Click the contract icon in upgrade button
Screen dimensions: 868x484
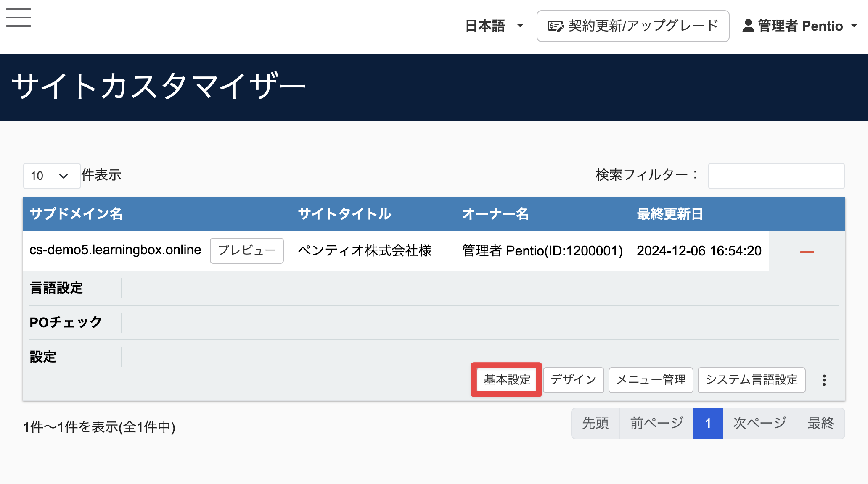coord(556,26)
